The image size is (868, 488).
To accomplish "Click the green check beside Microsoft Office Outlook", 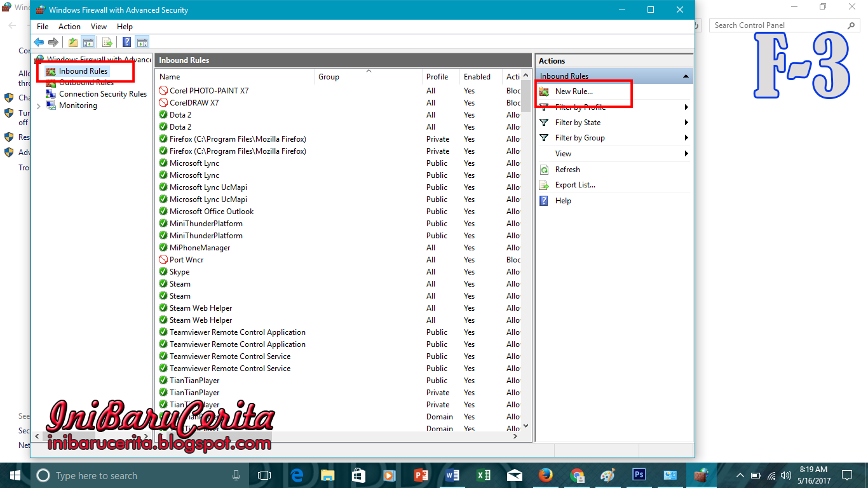I will tap(163, 212).
